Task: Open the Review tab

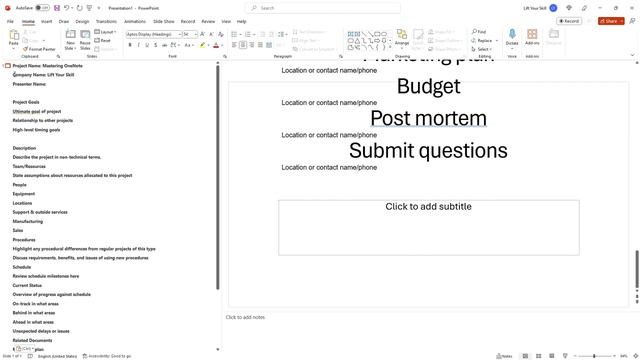Action: point(208,21)
